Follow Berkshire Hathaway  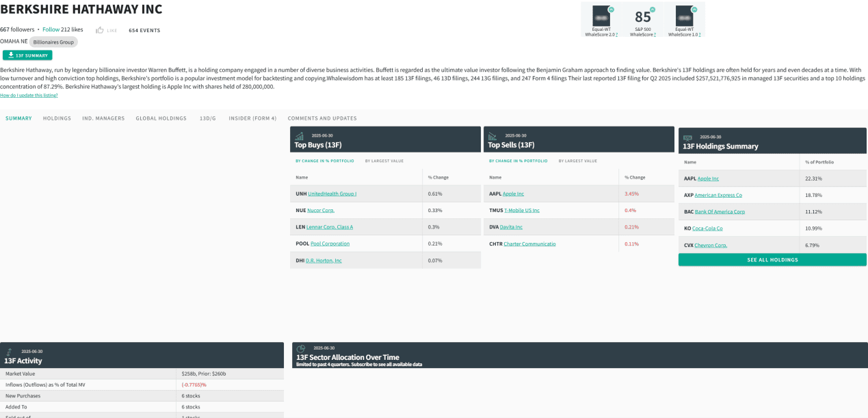pos(51,29)
